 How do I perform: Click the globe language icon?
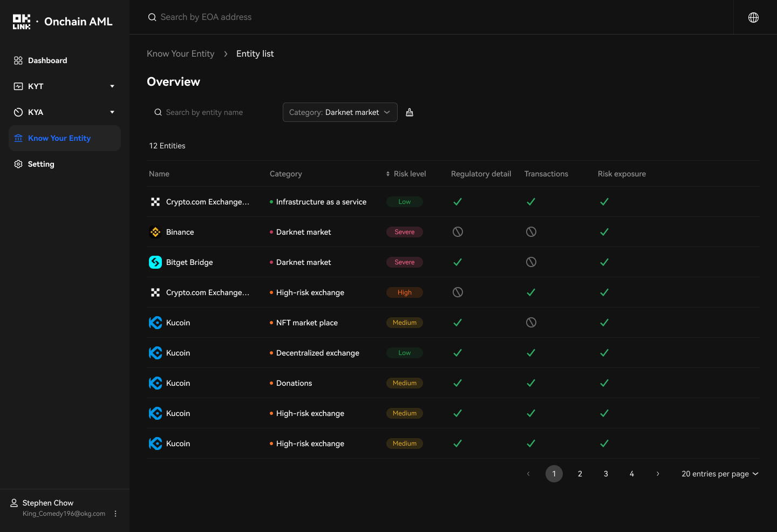[753, 17]
